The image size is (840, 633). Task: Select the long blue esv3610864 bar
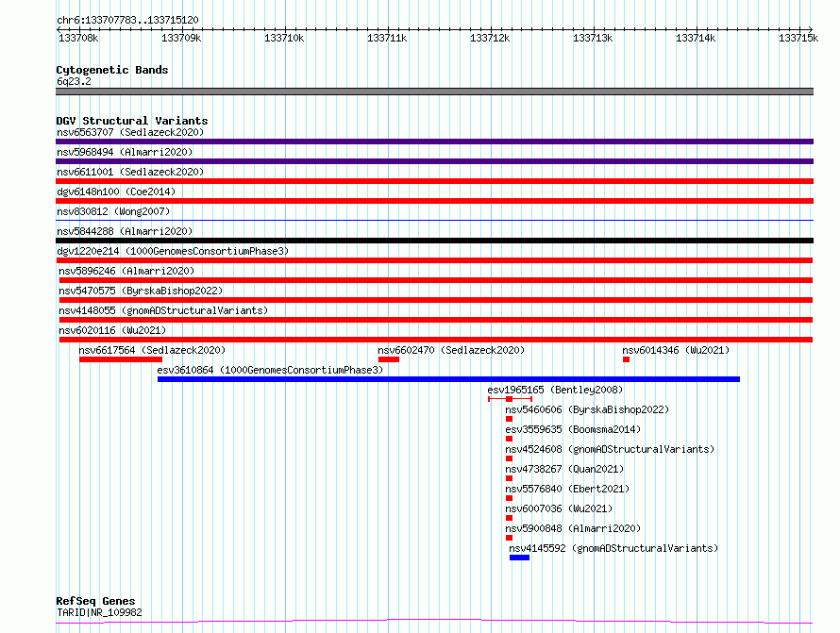pos(449,379)
